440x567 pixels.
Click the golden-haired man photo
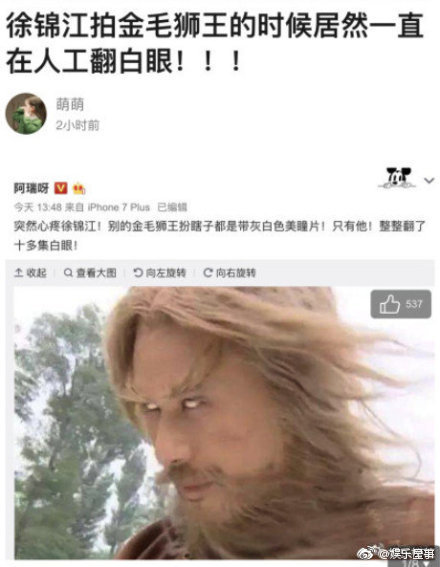pos(224,423)
